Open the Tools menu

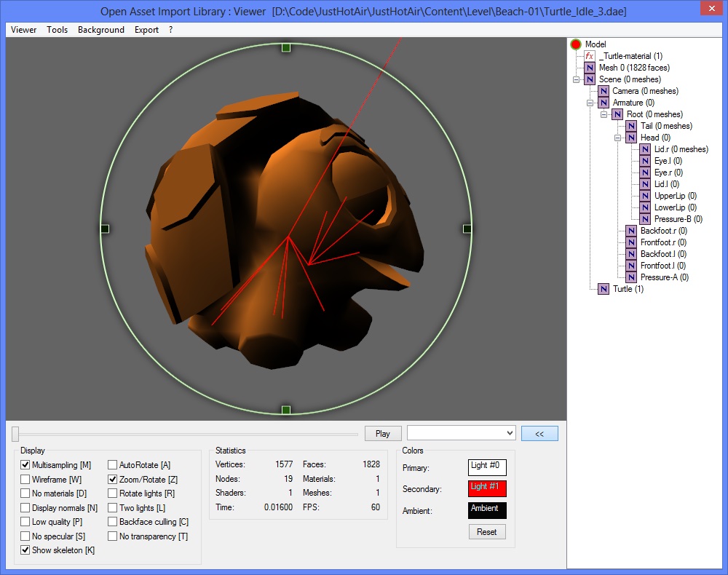pos(57,30)
